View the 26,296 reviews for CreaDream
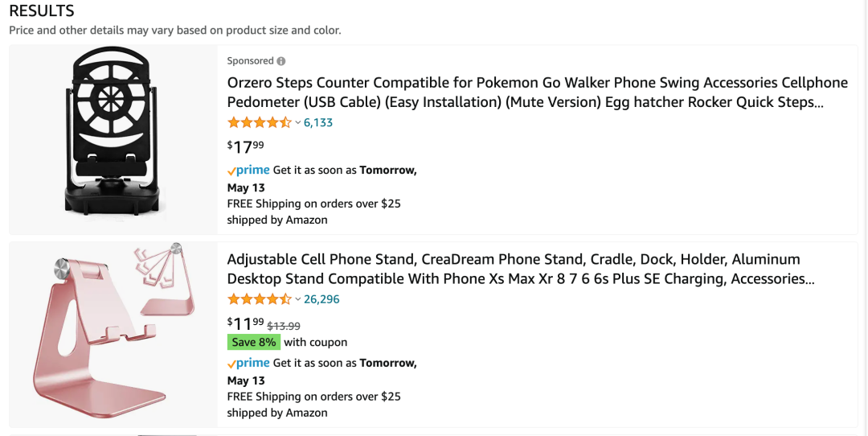The width and height of the screenshot is (868, 436). (x=321, y=299)
